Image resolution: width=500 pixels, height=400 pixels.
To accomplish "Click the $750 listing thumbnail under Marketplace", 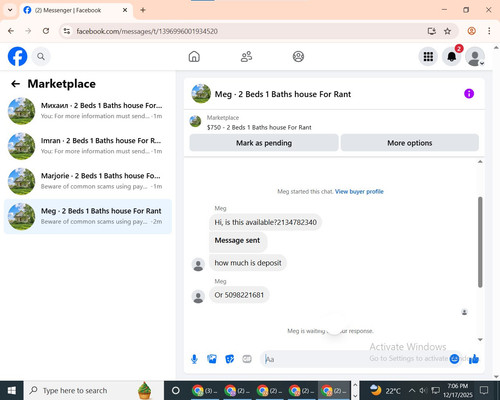I will point(195,121).
